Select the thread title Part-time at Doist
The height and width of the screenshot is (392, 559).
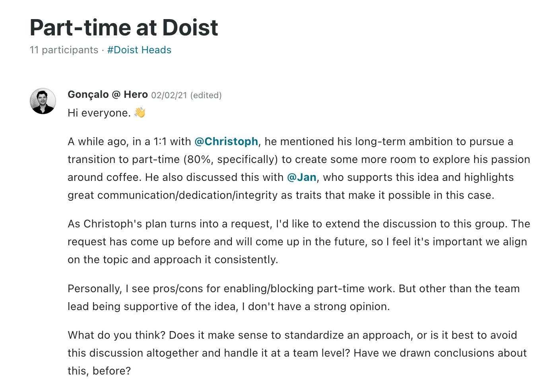[124, 27]
